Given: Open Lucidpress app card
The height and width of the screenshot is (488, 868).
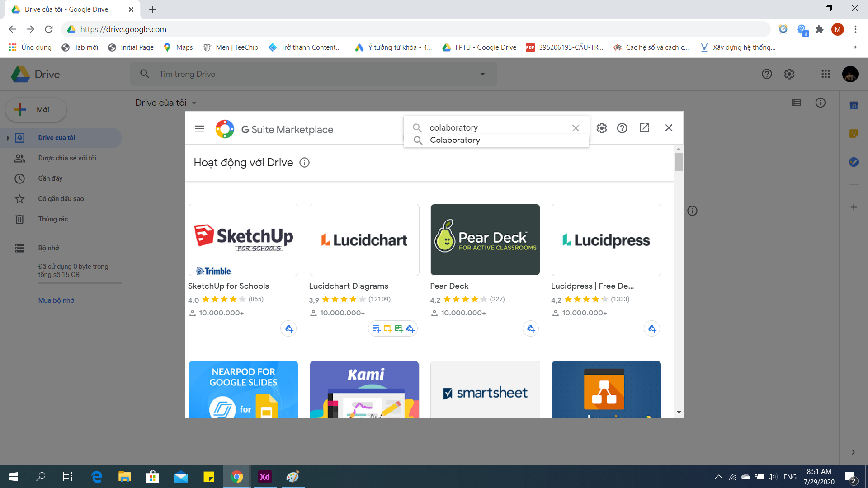Looking at the screenshot, I should [606, 240].
